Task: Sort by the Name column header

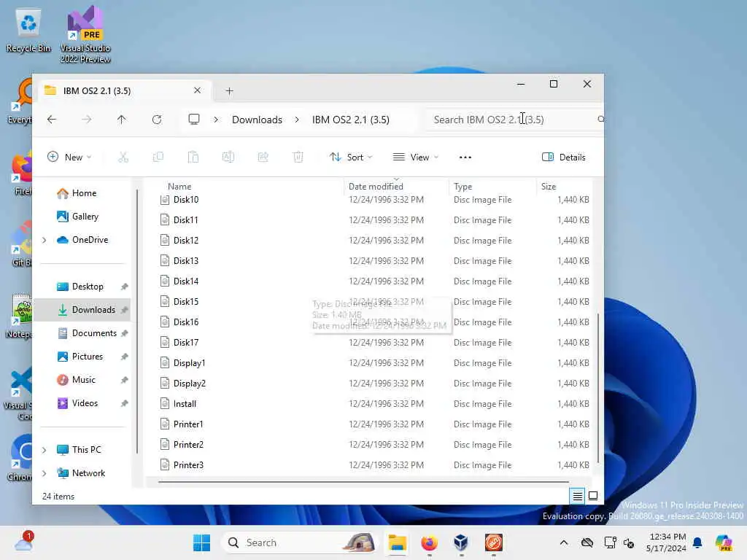Action: click(x=179, y=187)
